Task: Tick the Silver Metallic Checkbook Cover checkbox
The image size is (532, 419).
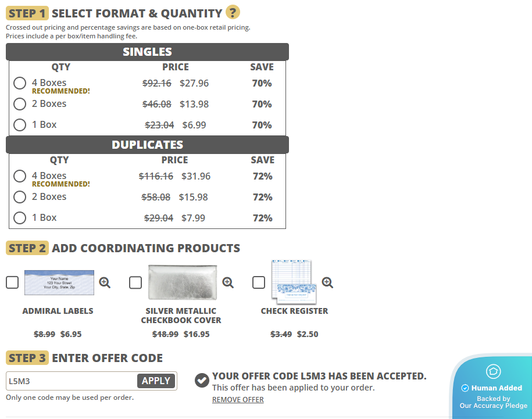Action: click(x=135, y=282)
